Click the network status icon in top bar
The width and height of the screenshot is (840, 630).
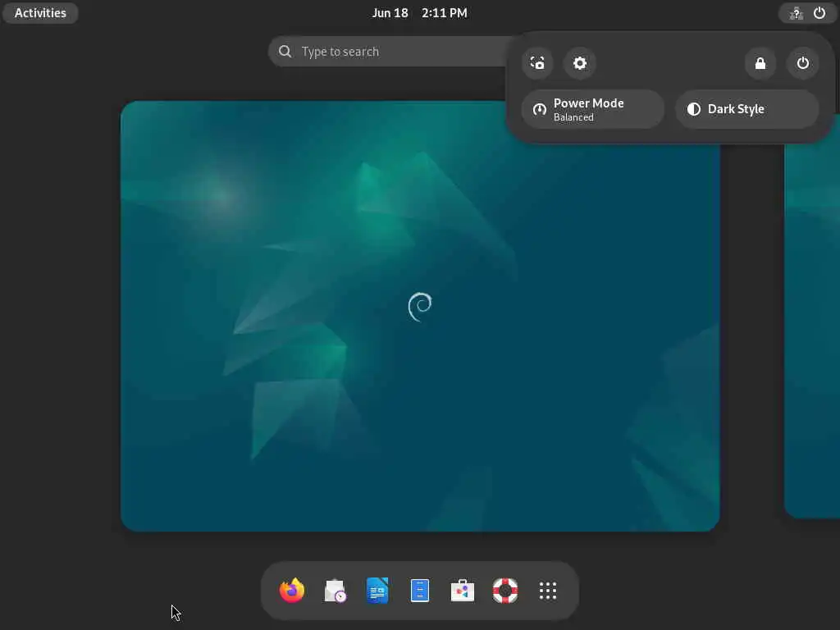796,13
